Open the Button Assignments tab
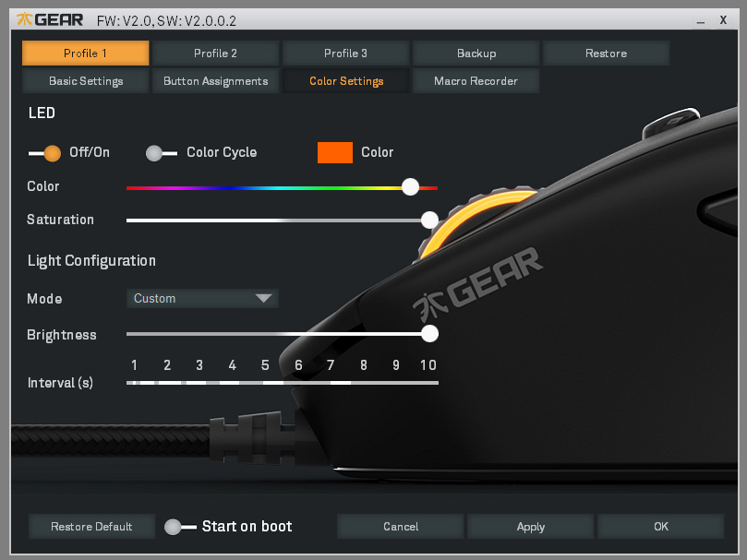 [x=215, y=81]
